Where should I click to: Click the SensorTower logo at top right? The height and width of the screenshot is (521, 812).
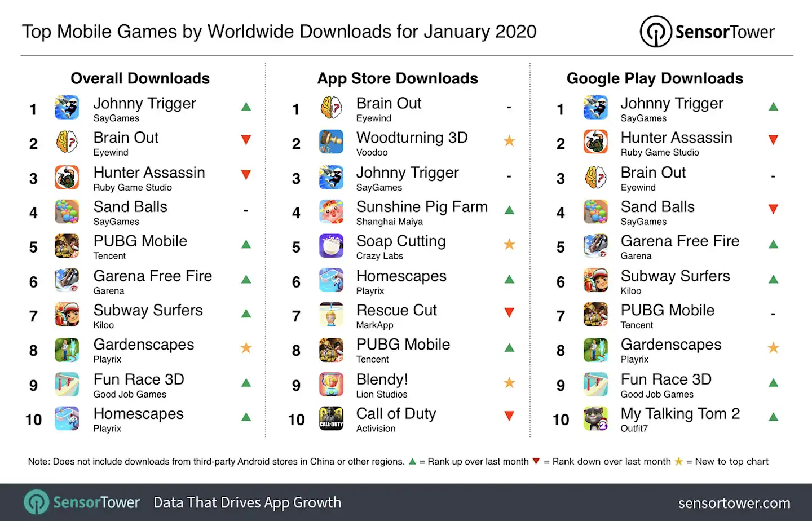[707, 32]
